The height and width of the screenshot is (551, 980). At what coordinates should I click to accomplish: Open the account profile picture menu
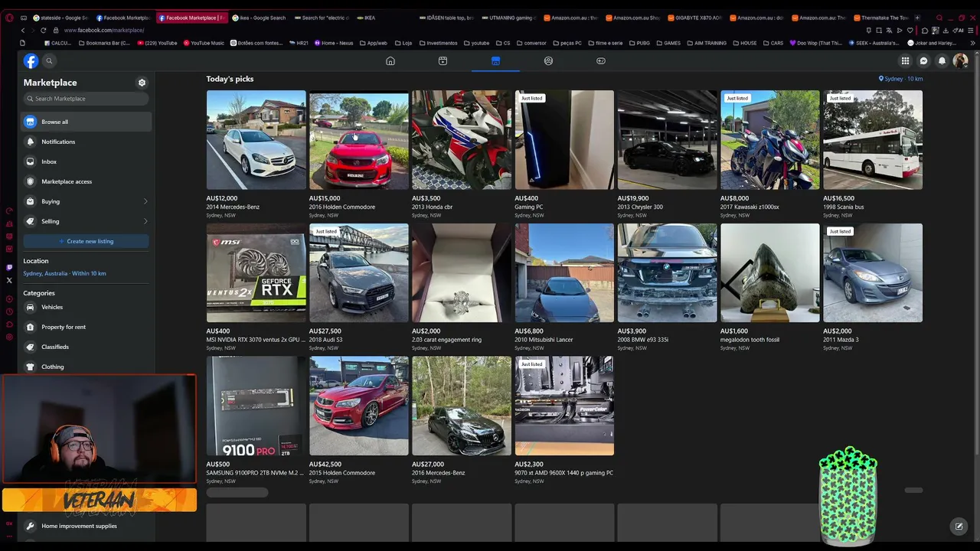point(960,61)
